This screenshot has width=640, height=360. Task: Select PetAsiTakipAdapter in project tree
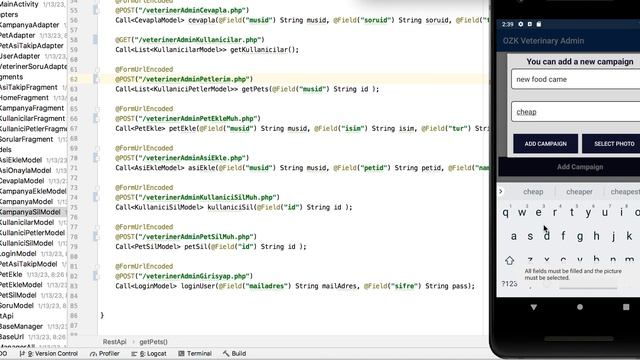(31, 46)
